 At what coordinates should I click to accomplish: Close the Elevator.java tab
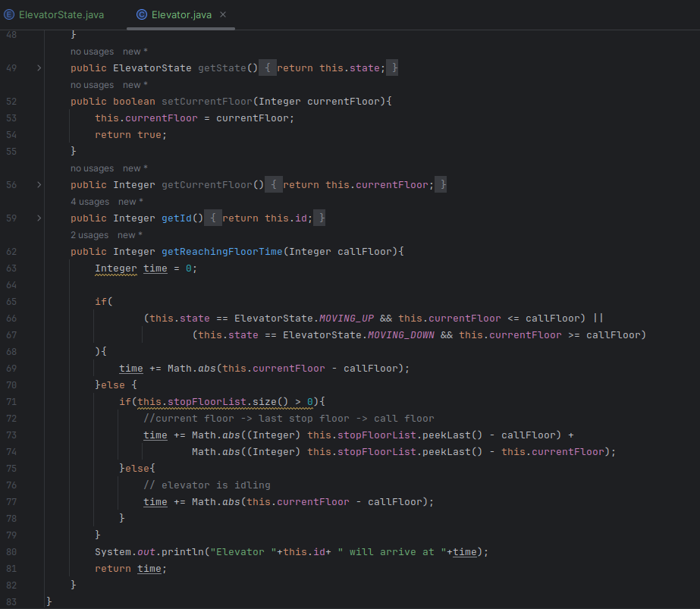(223, 14)
